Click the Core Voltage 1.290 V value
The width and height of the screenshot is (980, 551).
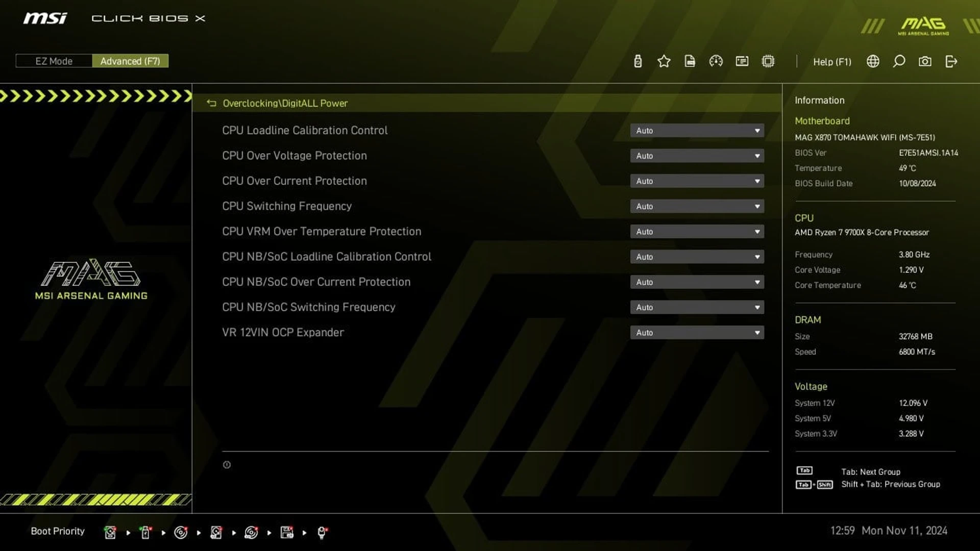pos(911,270)
